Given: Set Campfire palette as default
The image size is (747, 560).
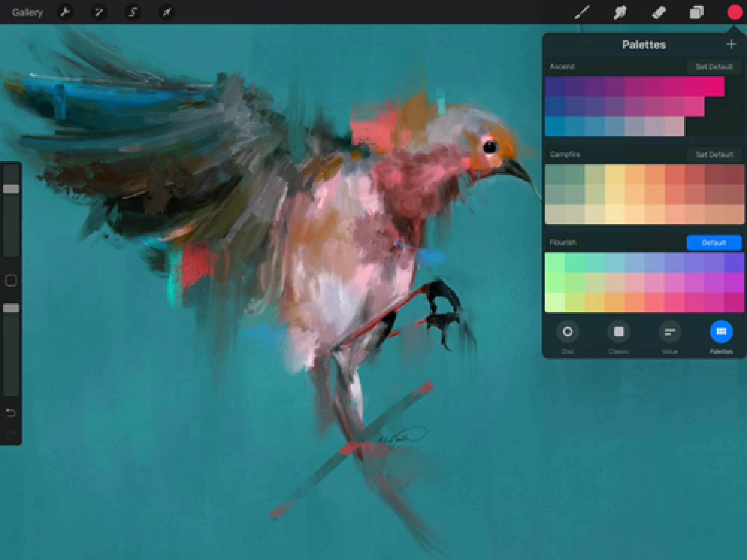Looking at the screenshot, I should (714, 155).
